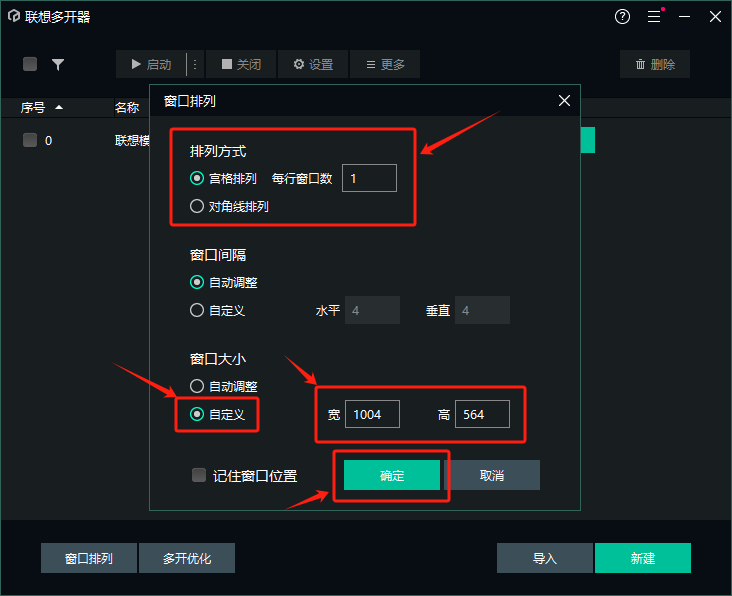Click the 联想多开器 logo icon
Image resolution: width=732 pixels, height=596 pixels.
[x=14, y=16]
